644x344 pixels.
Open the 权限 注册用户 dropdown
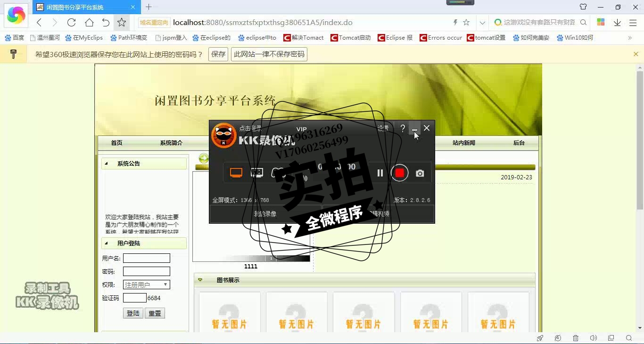click(147, 285)
